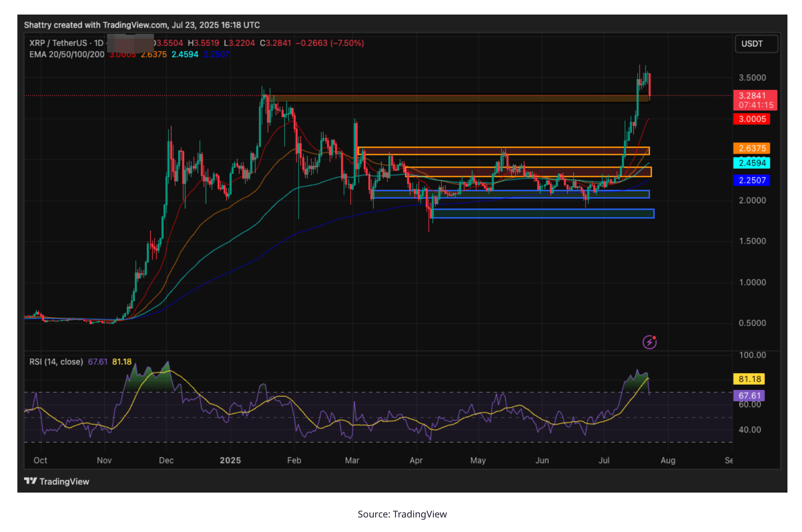The height and width of the screenshot is (532, 802).
Task: Select the lowest blue support zone rectangle
Action: (543, 214)
